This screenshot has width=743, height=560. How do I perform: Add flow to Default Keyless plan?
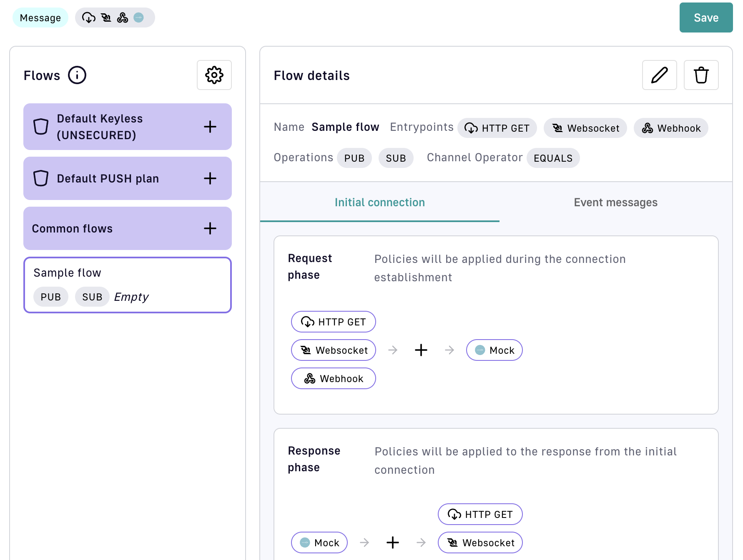click(x=210, y=127)
